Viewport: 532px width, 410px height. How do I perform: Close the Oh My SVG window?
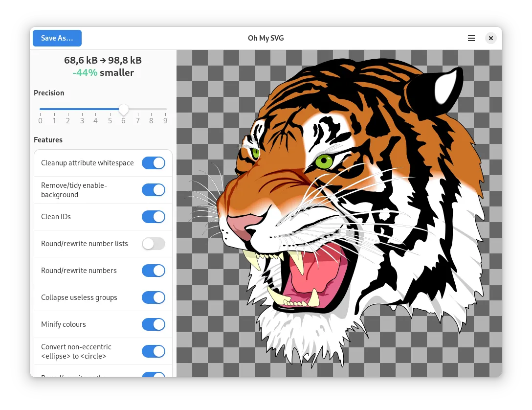point(491,38)
